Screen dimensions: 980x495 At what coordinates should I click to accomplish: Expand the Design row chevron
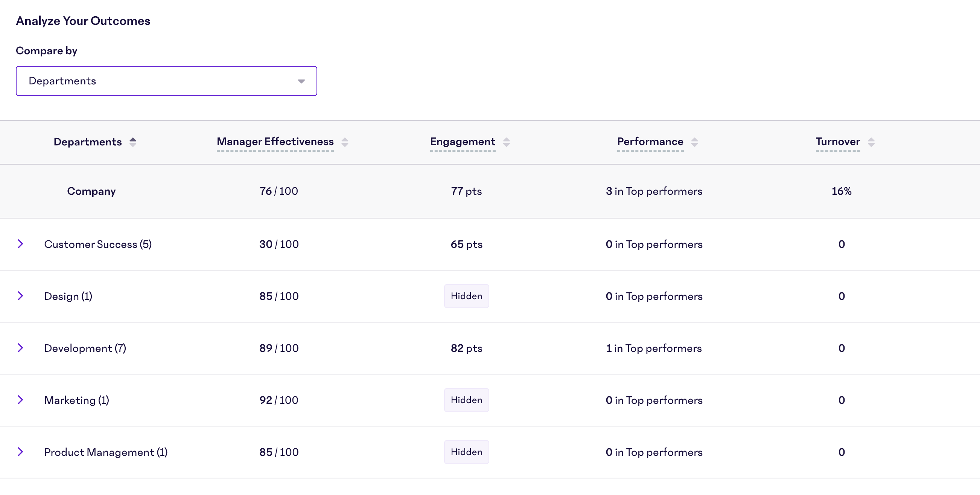pos(21,296)
